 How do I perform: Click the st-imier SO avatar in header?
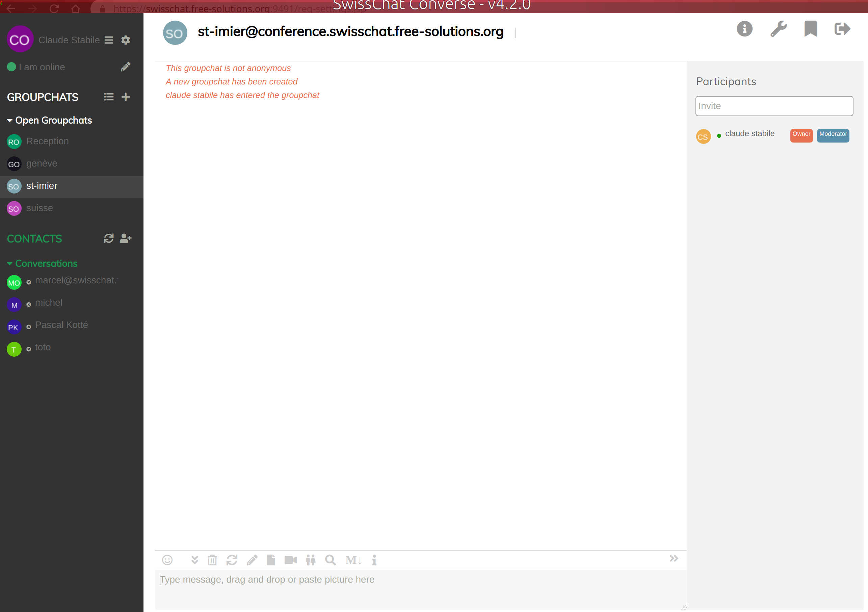point(175,32)
